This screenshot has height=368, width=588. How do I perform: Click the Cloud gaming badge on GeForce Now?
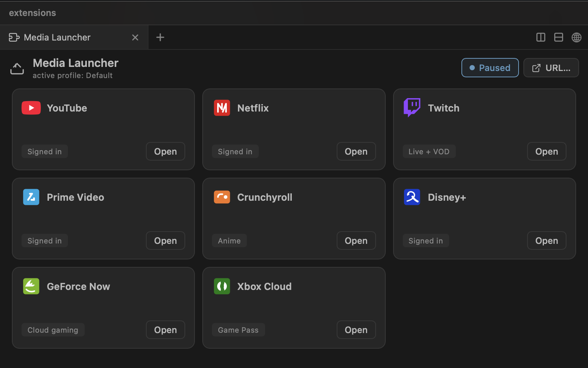click(x=53, y=330)
